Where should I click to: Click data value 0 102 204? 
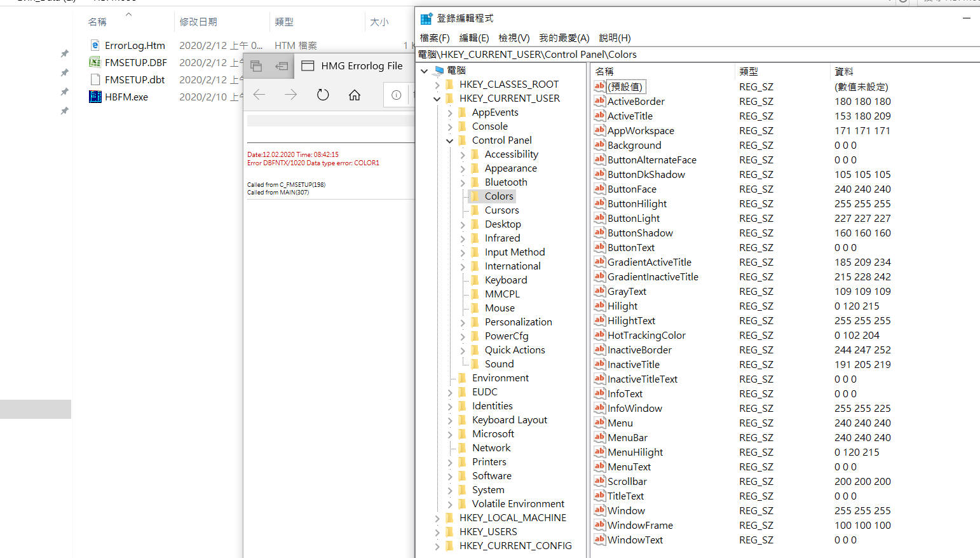click(857, 335)
